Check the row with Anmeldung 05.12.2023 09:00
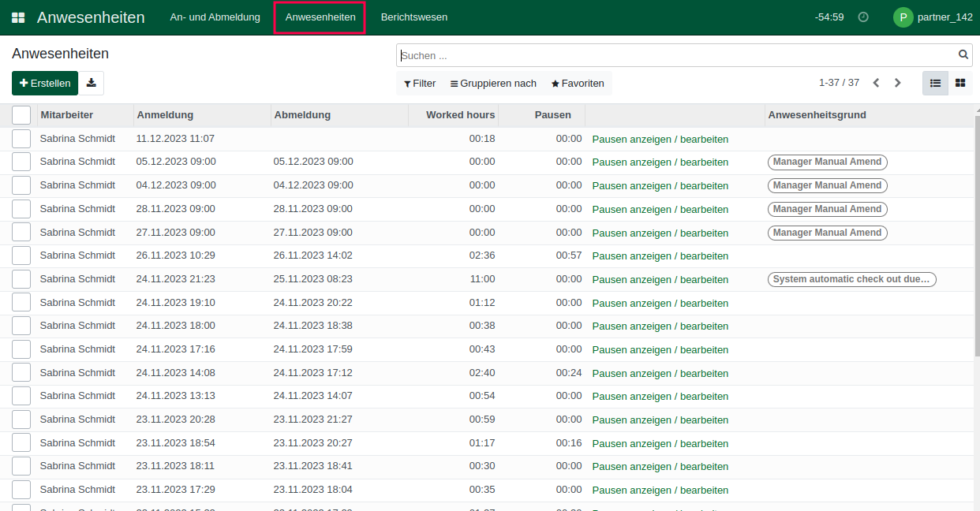980x511 pixels. pos(21,162)
